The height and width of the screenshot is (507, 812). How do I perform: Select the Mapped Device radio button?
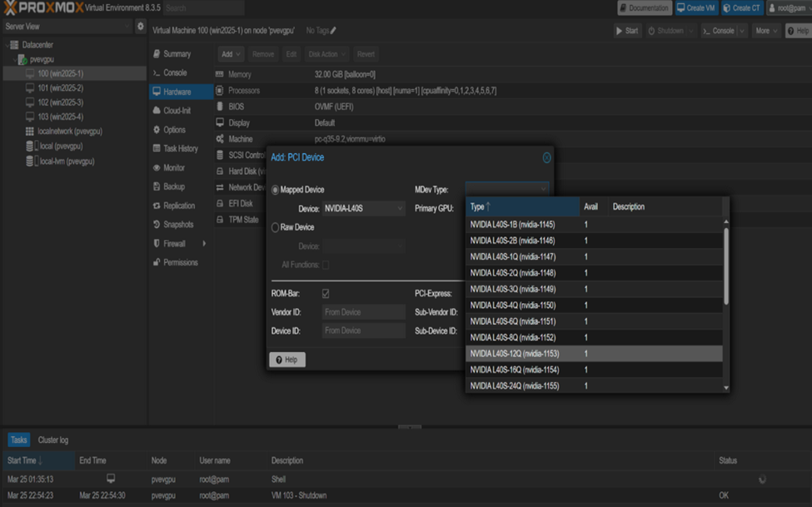click(276, 190)
